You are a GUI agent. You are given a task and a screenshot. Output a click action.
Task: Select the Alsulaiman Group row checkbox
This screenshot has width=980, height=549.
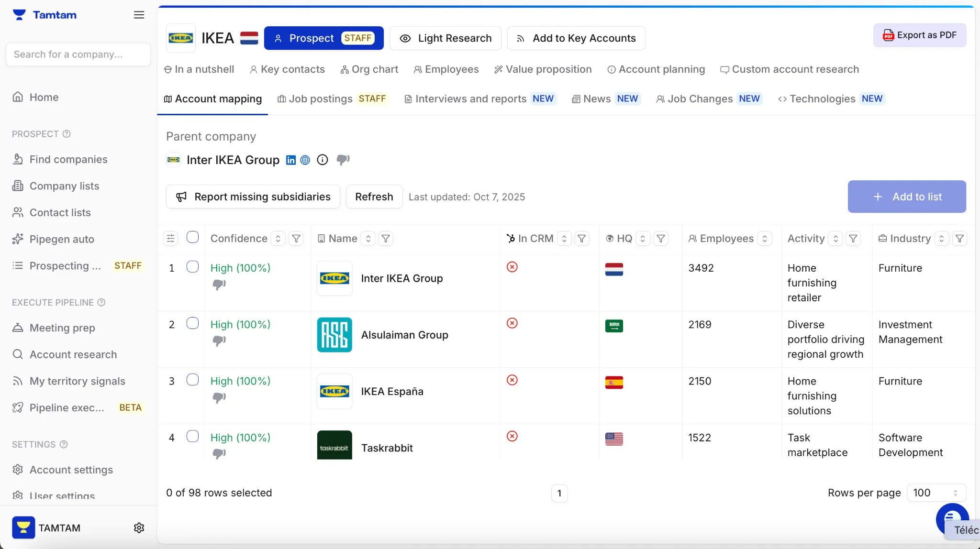[x=192, y=323]
